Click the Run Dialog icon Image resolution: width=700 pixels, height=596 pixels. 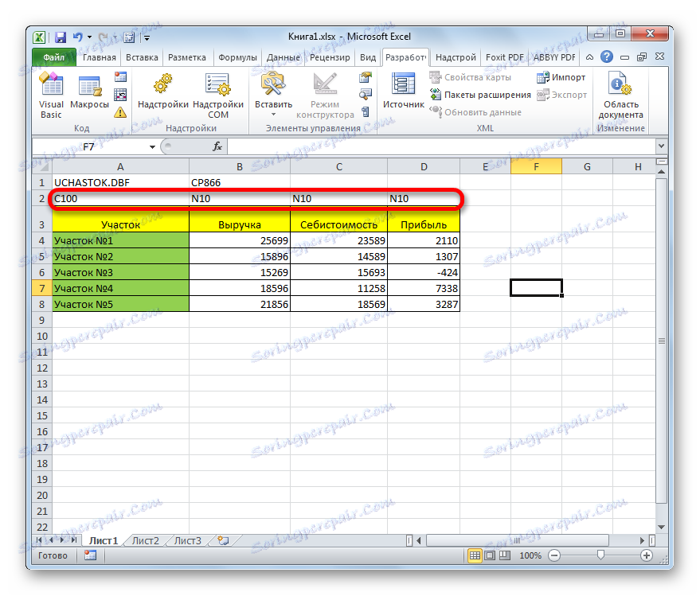pos(366,112)
